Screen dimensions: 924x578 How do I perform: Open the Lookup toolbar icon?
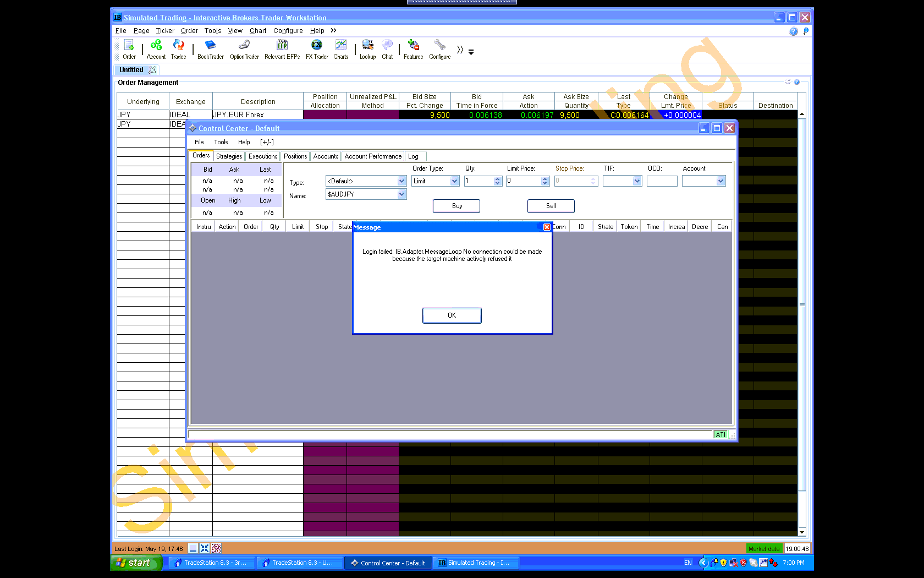368,49
